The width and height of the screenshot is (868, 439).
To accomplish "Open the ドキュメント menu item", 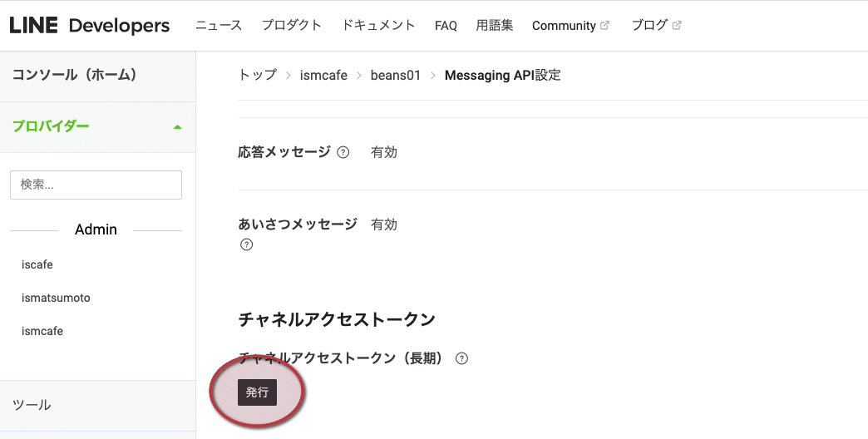I will tap(378, 26).
